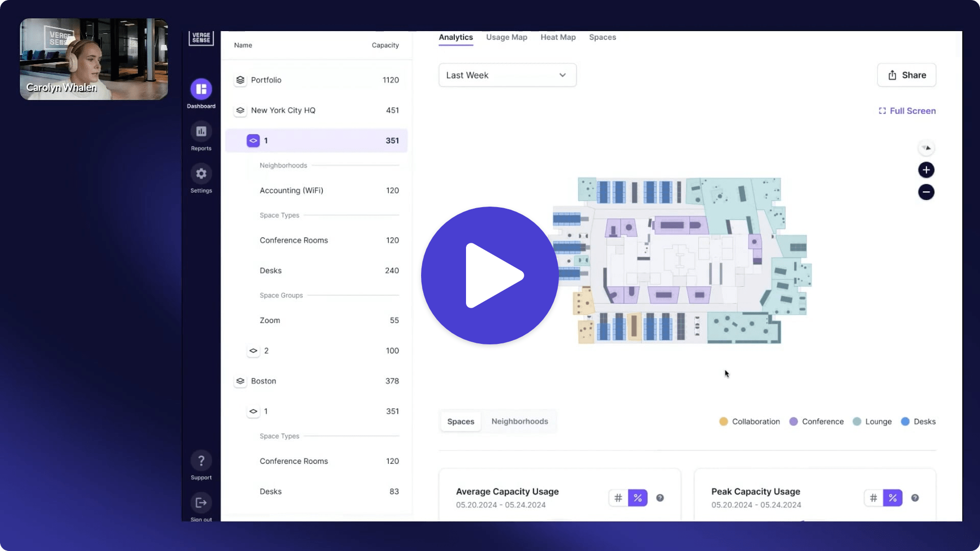This screenshot has height=551, width=980.
Task: Switch to the Usage Map tab
Action: click(506, 37)
